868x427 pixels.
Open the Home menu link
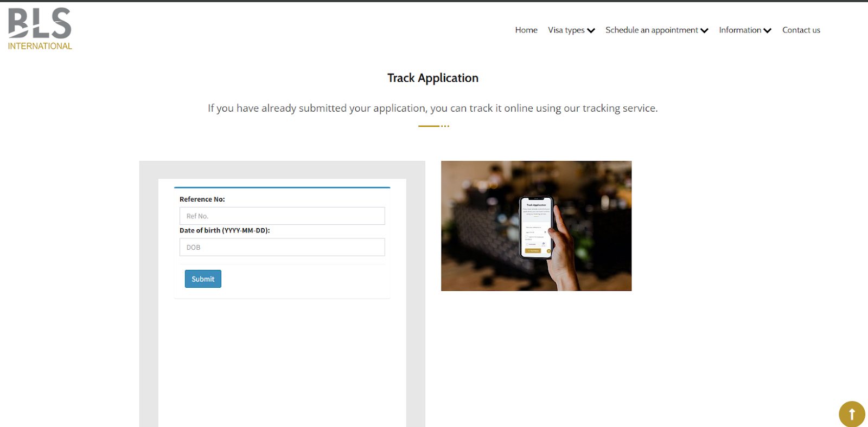point(526,30)
